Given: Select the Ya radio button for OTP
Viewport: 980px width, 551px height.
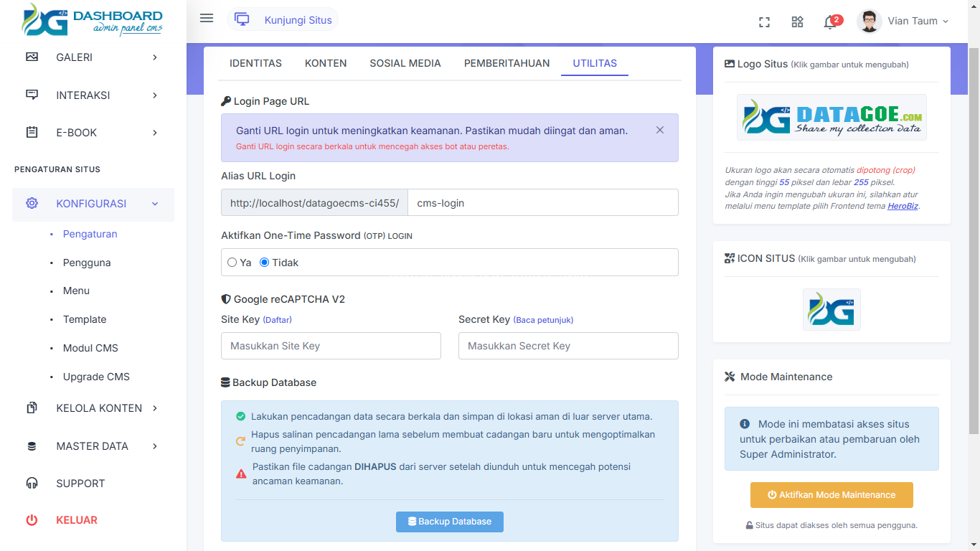Looking at the screenshot, I should [232, 263].
